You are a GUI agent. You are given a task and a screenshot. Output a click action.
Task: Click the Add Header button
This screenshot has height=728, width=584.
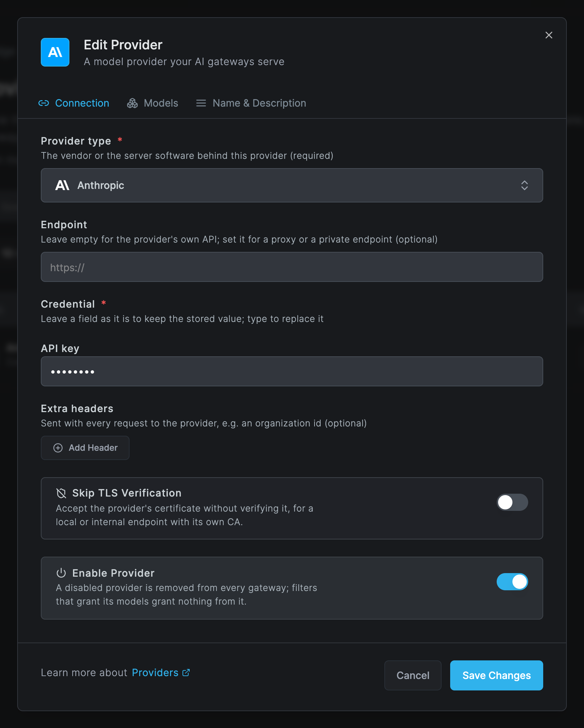pos(85,448)
